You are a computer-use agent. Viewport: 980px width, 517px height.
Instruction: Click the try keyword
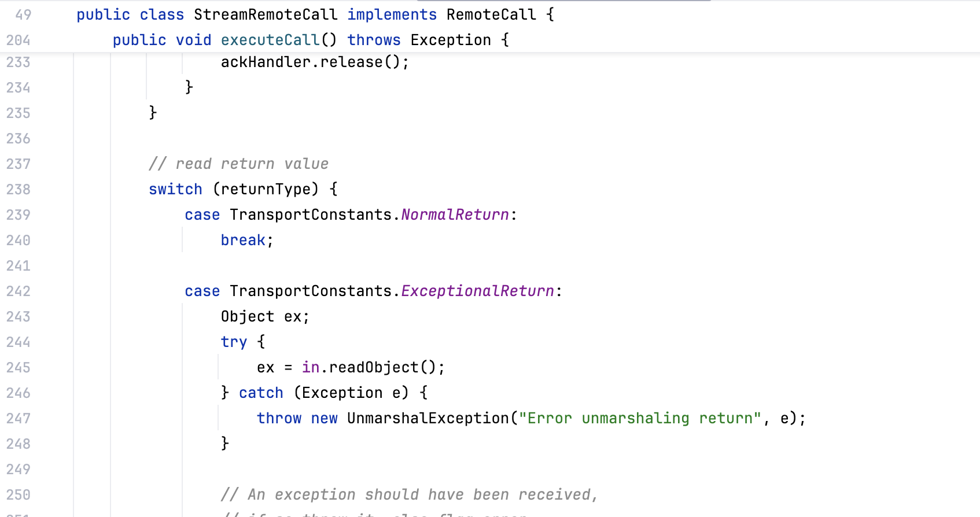point(234,342)
